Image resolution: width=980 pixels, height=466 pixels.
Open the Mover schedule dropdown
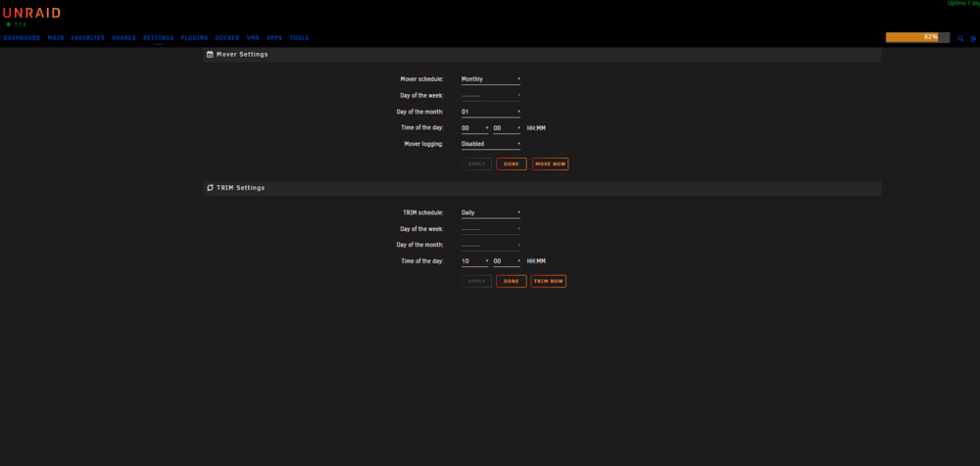point(491,79)
